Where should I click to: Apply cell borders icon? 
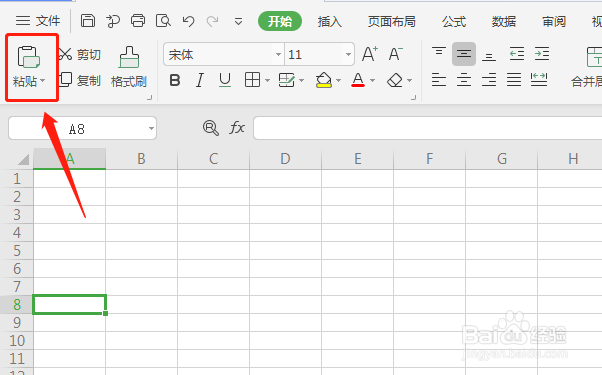pos(252,80)
